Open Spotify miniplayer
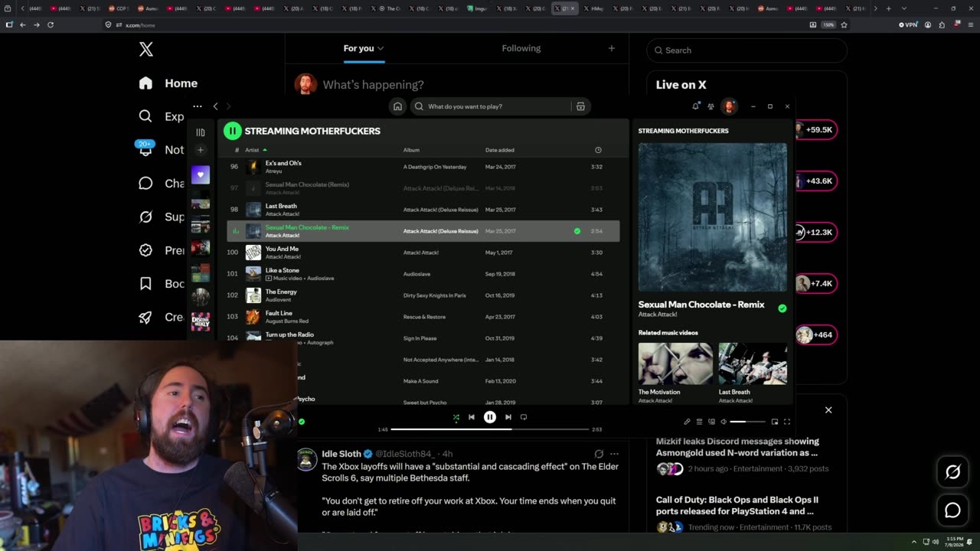The width and height of the screenshot is (980, 551). 775,422
